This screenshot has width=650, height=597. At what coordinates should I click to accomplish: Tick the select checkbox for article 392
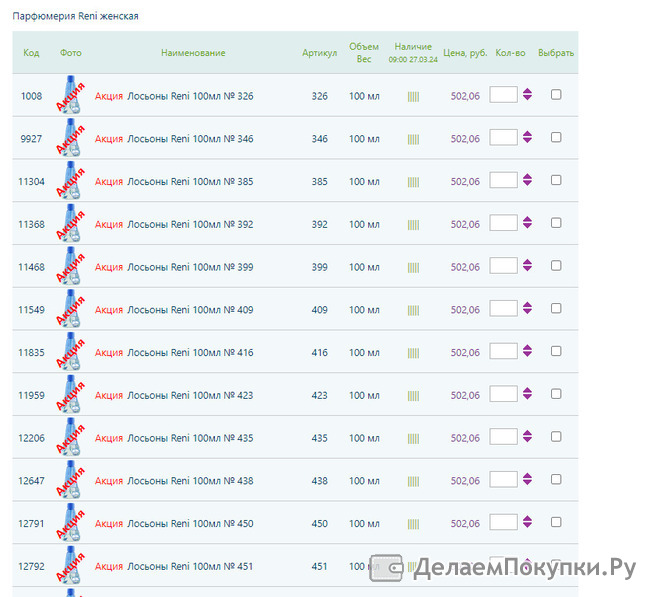click(x=556, y=223)
